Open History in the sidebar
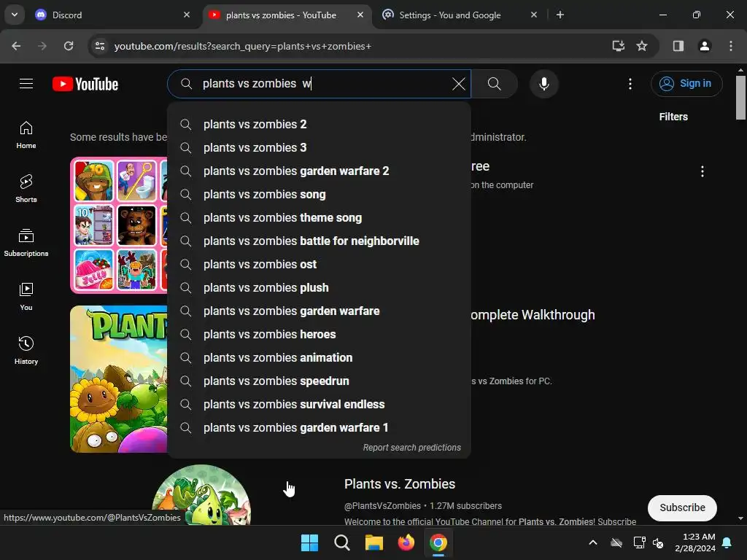The height and width of the screenshot is (560, 747). (x=26, y=350)
